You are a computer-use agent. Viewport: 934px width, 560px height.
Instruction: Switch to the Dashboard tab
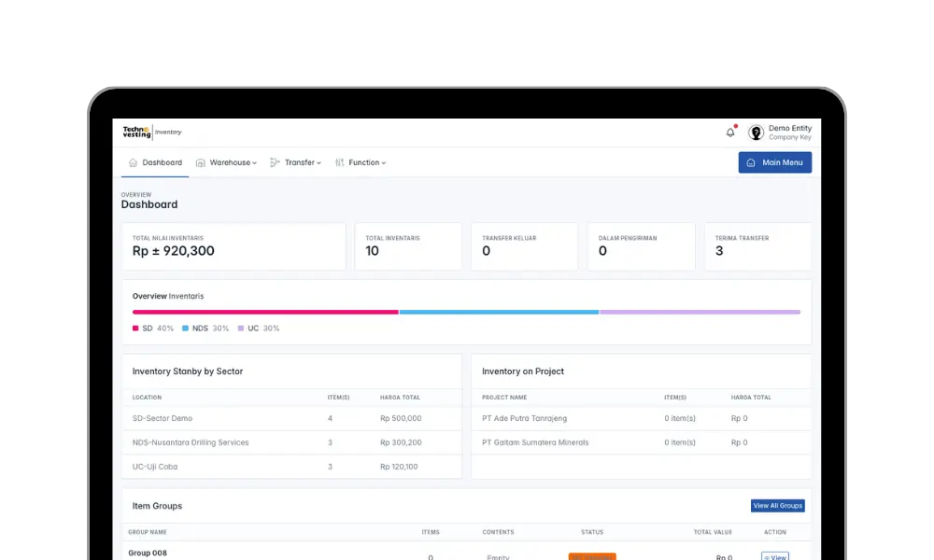(162, 162)
